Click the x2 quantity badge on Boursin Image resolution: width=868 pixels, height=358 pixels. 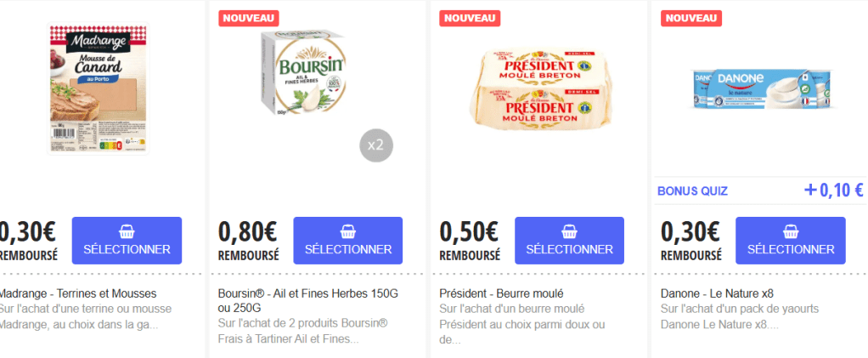coord(375,145)
